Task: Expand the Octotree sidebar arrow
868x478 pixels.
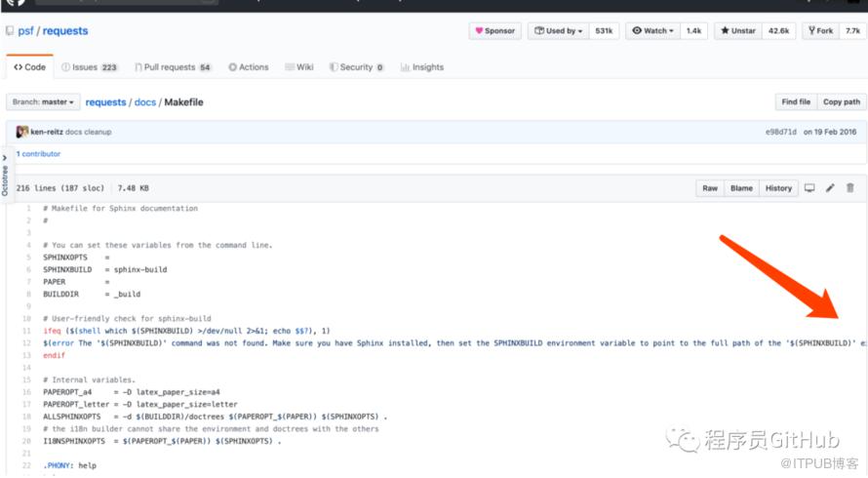Action: tap(5, 158)
